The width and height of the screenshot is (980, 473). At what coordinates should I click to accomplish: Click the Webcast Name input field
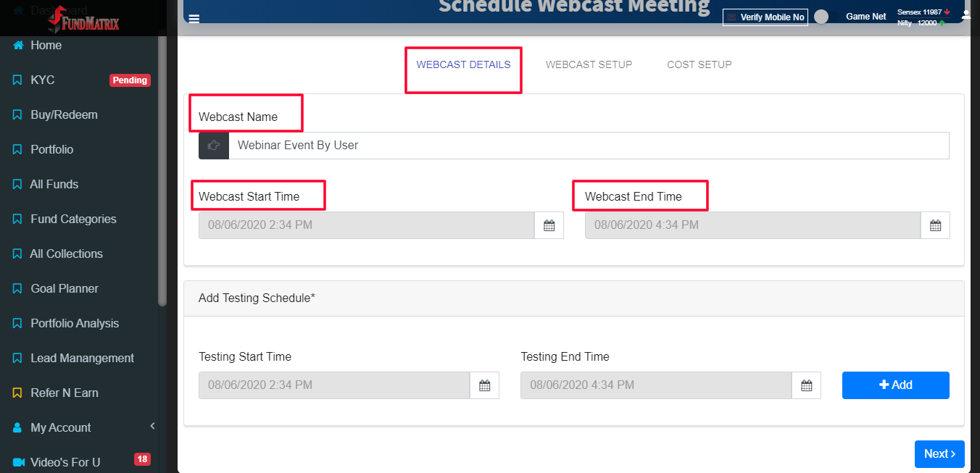click(589, 146)
